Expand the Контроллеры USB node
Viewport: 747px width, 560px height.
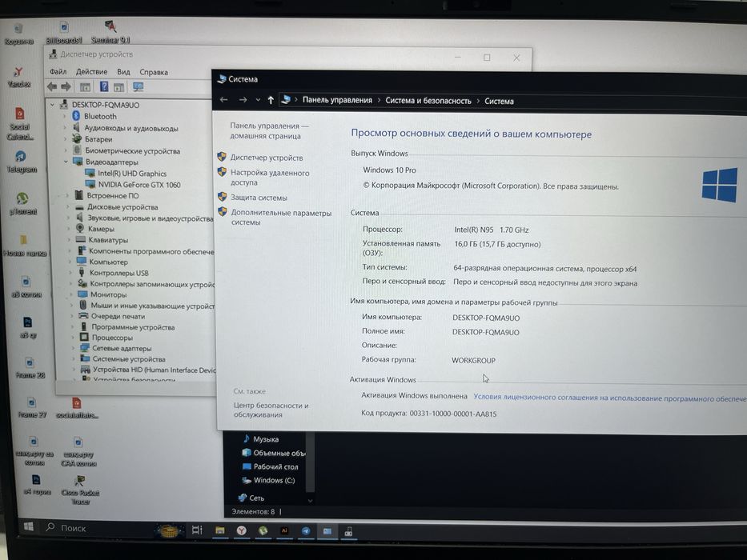click(x=70, y=273)
